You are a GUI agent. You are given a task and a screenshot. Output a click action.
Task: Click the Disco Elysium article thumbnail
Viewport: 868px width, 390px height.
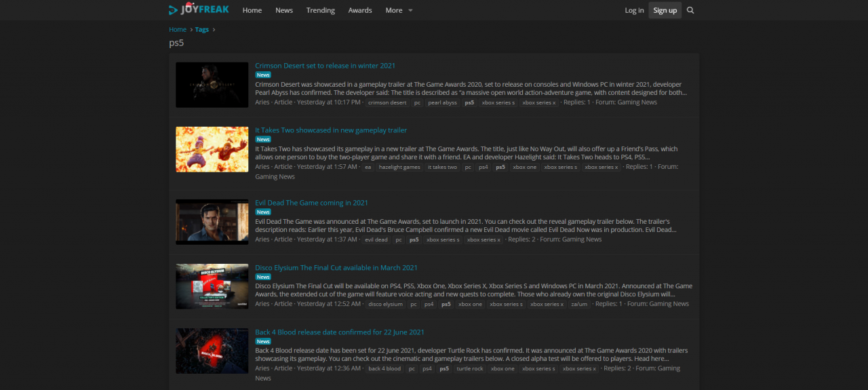pyautogui.click(x=212, y=287)
